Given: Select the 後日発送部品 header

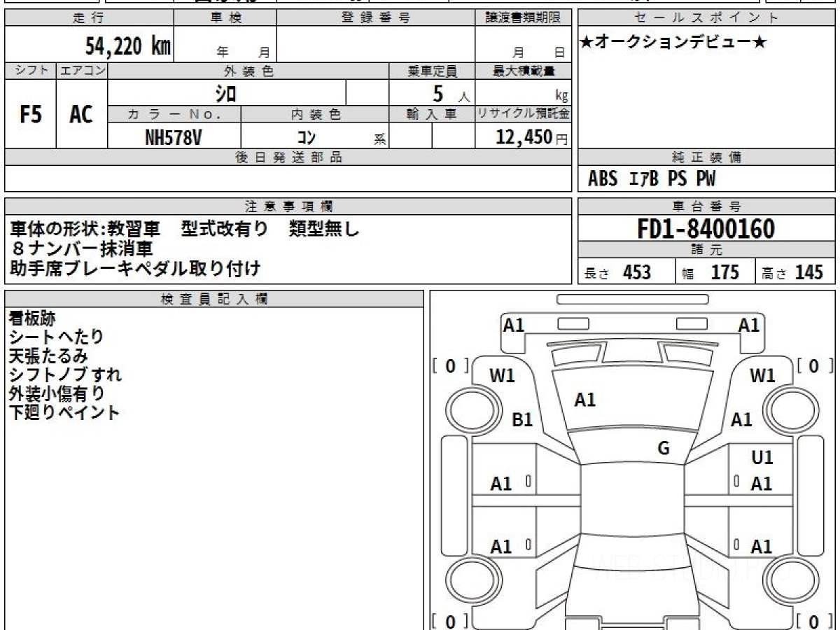Looking at the screenshot, I should [x=288, y=157].
